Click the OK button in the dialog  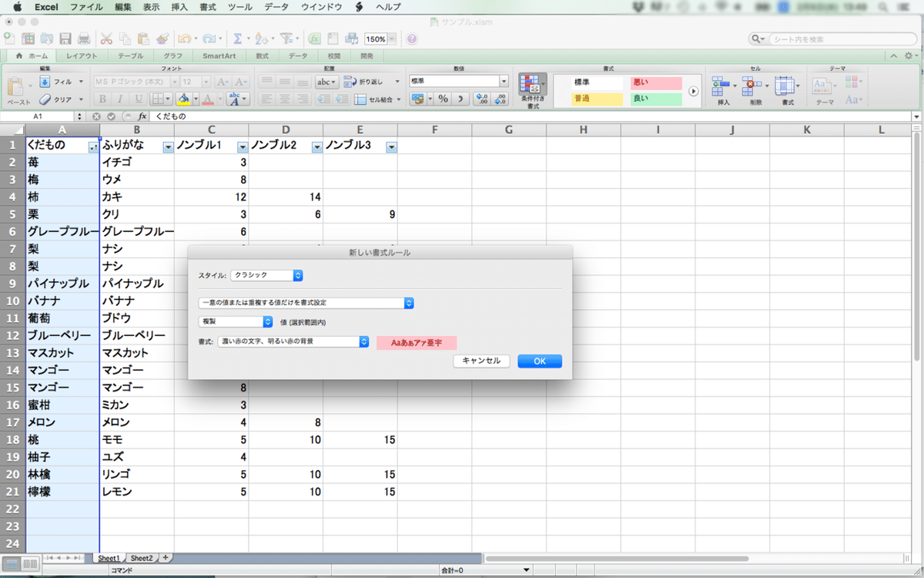coord(540,361)
